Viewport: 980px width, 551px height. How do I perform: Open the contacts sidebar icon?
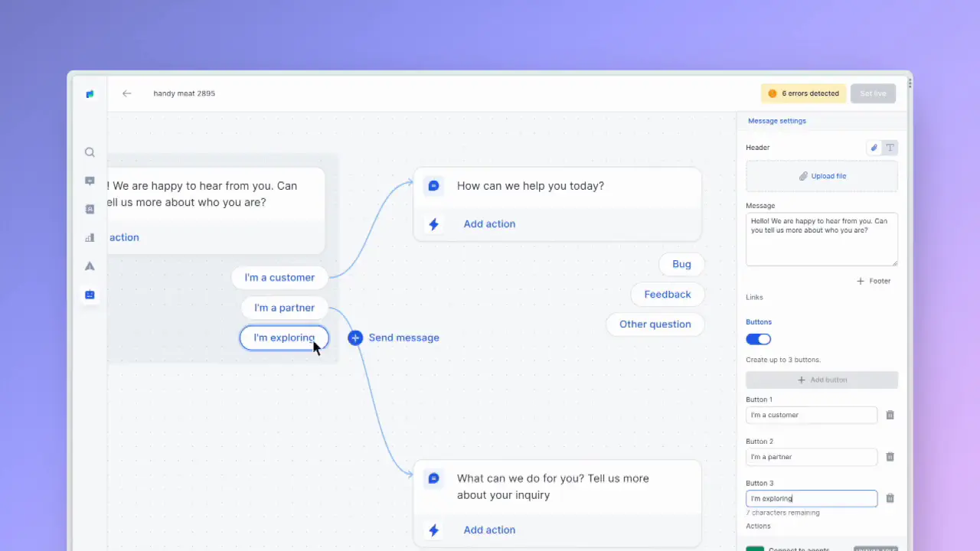pyautogui.click(x=90, y=209)
